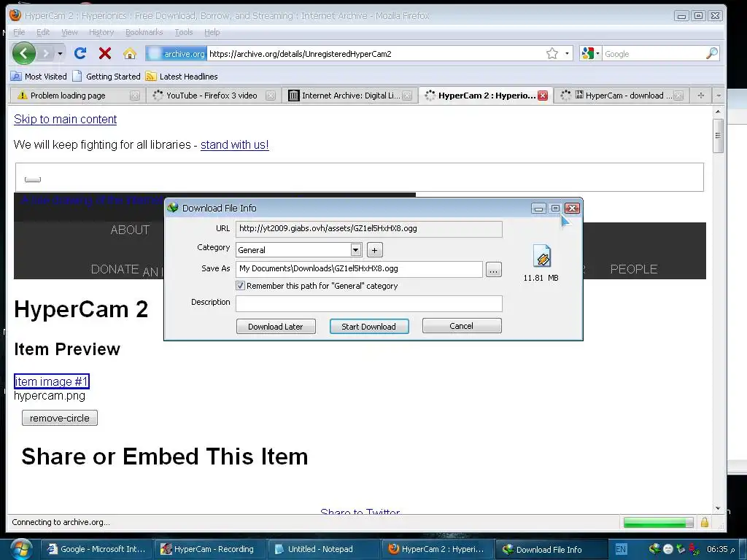The image size is (747, 560).
Task: Switch to YouTube - Firefox 3 video tab
Action: pyautogui.click(x=212, y=96)
